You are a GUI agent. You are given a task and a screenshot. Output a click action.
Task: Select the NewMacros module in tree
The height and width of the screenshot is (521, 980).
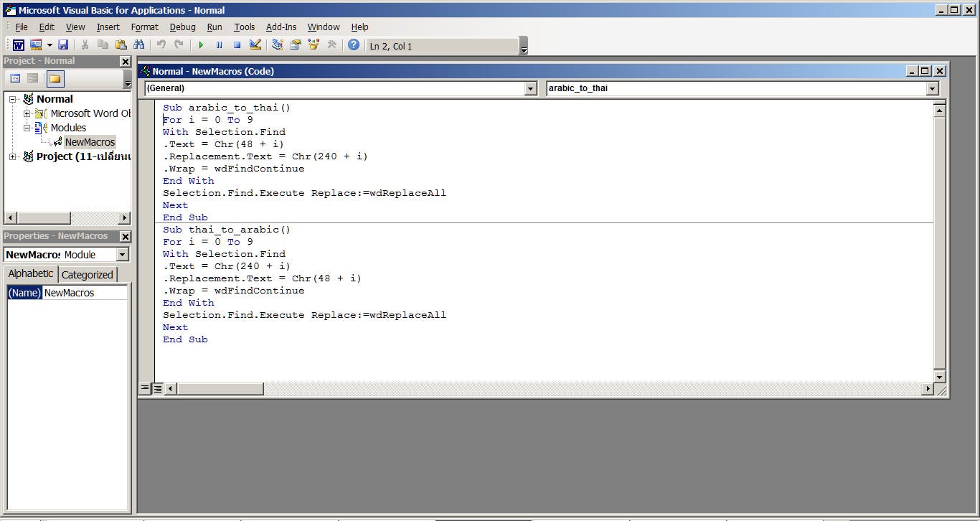click(x=90, y=142)
